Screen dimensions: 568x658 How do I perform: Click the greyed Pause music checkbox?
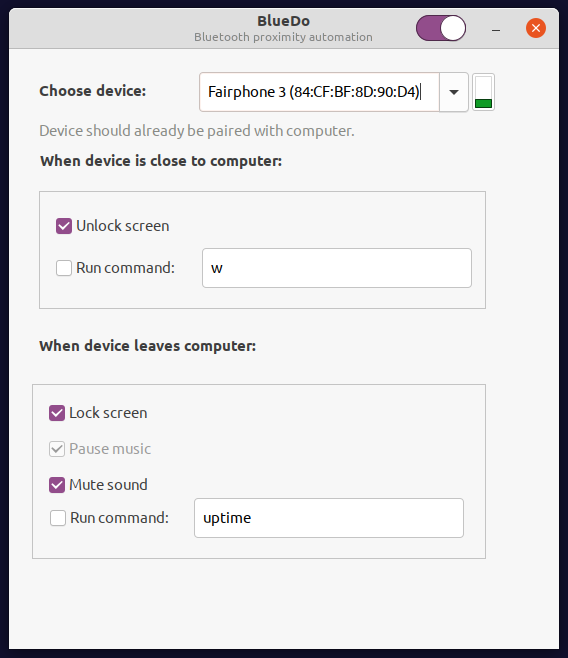coord(57,449)
